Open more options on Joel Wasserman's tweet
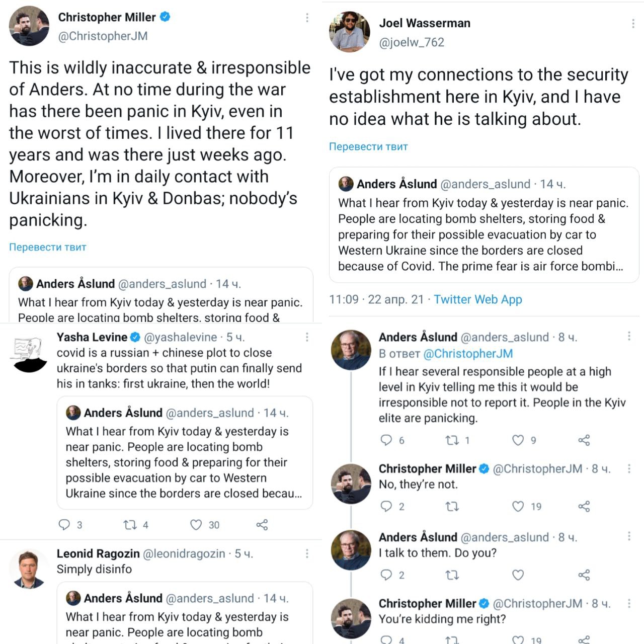This screenshot has width=644, height=644. (x=633, y=24)
